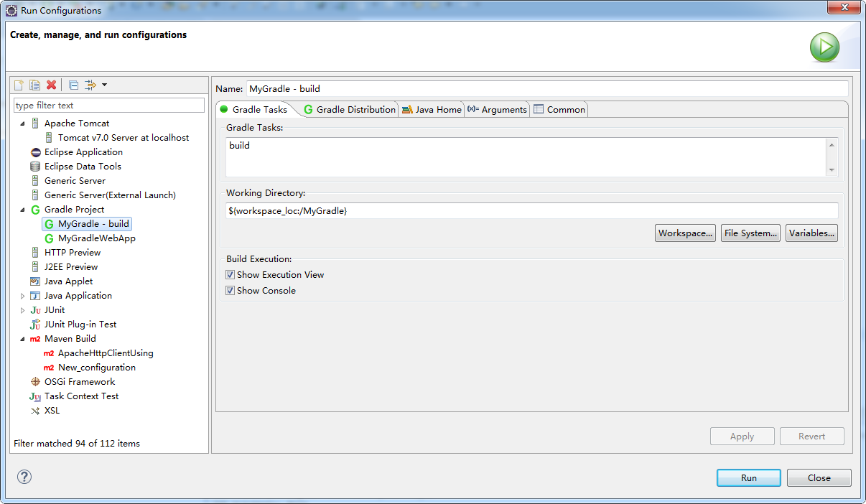Open the Arguments tab
866x504 pixels.
coord(497,110)
